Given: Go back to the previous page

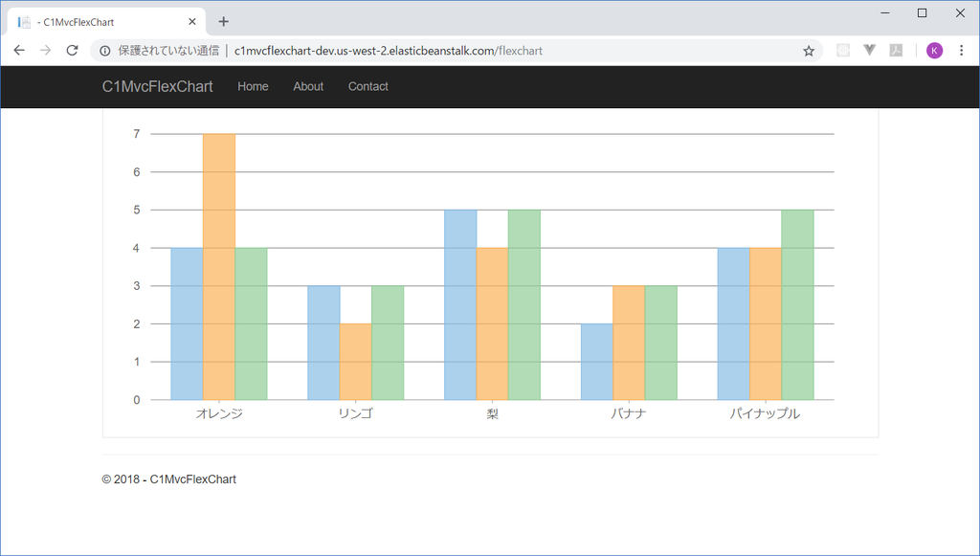Looking at the screenshot, I should (19, 51).
